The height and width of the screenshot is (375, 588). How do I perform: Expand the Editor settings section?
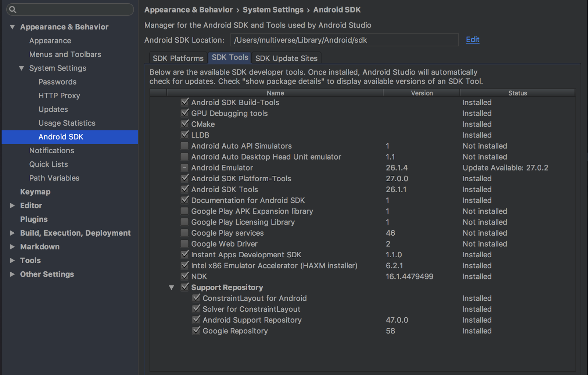point(12,206)
